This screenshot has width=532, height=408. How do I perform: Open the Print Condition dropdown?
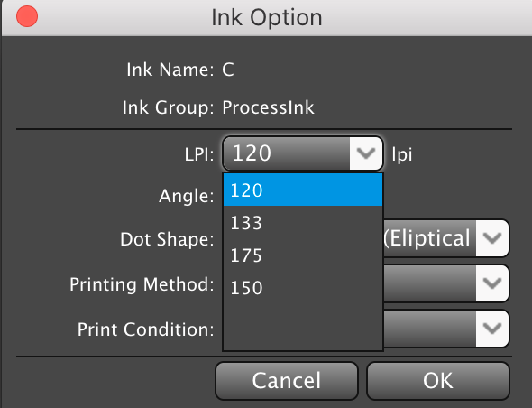coord(492,329)
